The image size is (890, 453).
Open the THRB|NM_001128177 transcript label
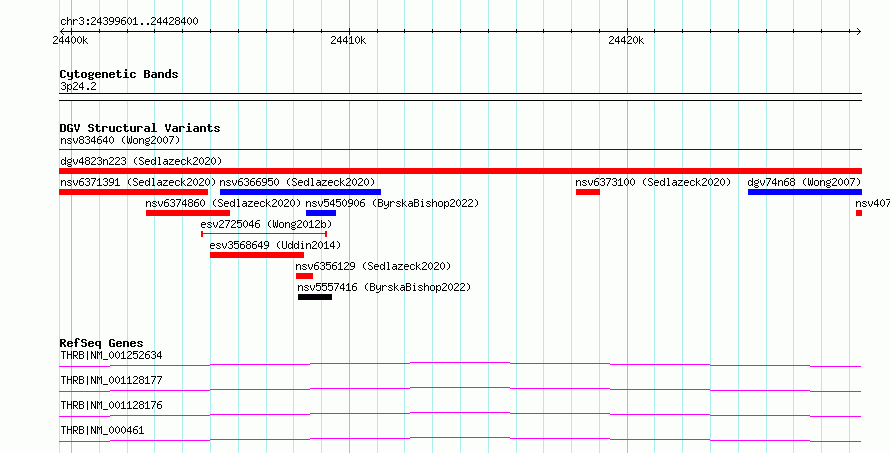pyautogui.click(x=111, y=380)
